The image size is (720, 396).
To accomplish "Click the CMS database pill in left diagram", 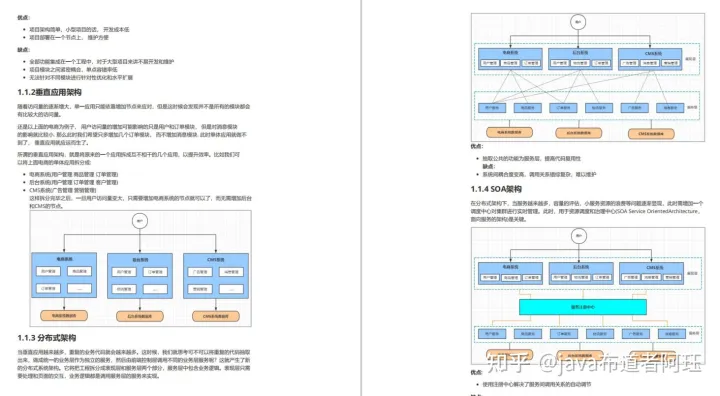I will click(216, 316).
